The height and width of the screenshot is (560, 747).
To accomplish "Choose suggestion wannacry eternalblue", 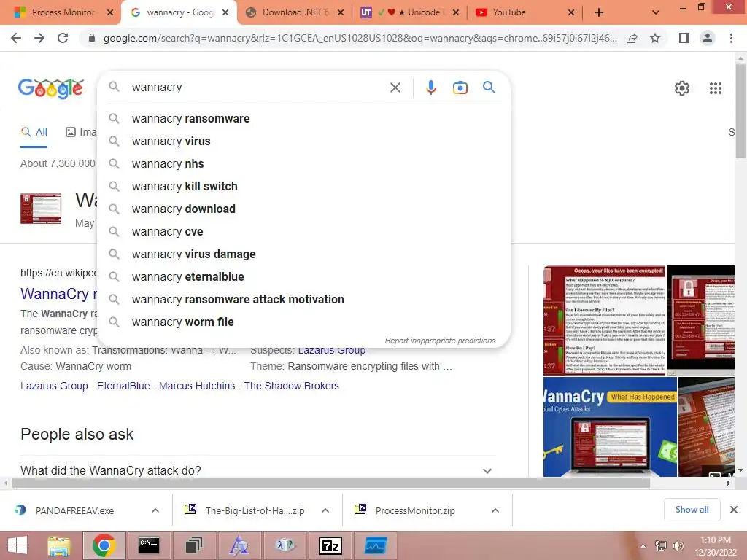I will tap(304, 276).
